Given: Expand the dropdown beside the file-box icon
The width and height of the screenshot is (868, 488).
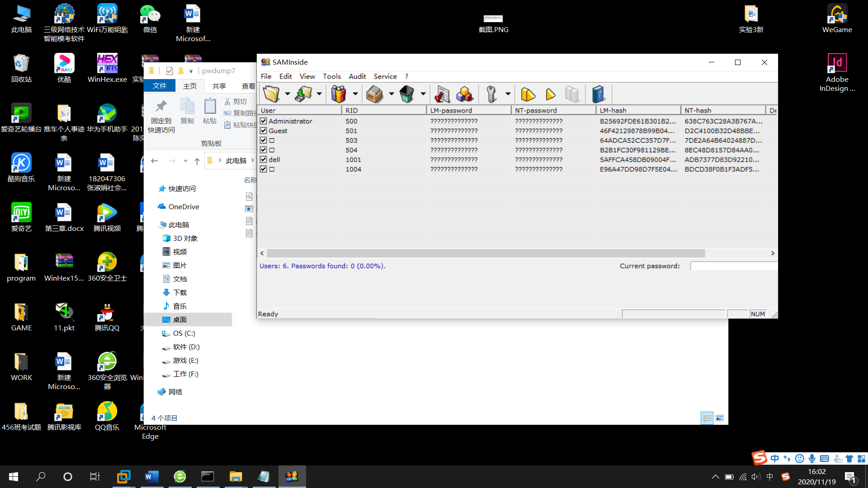Looking at the screenshot, I should pyautogui.click(x=391, y=94).
